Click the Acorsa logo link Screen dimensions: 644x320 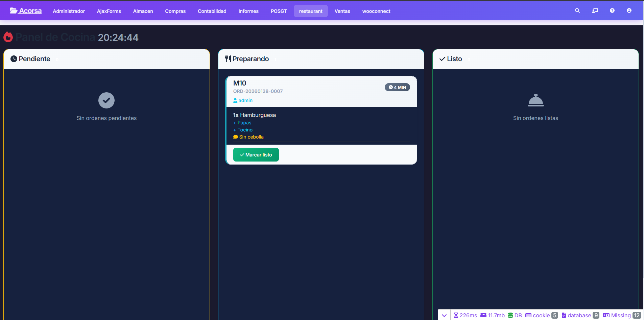26,11
